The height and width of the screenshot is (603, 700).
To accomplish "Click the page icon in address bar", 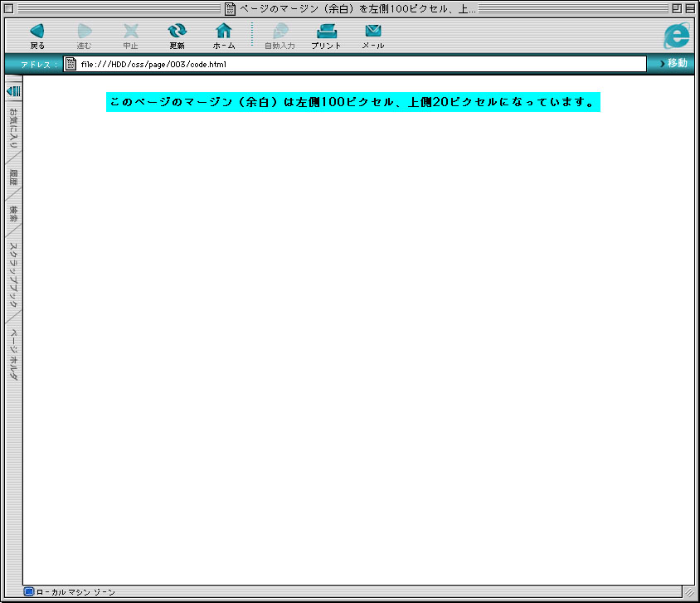I will [70, 64].
